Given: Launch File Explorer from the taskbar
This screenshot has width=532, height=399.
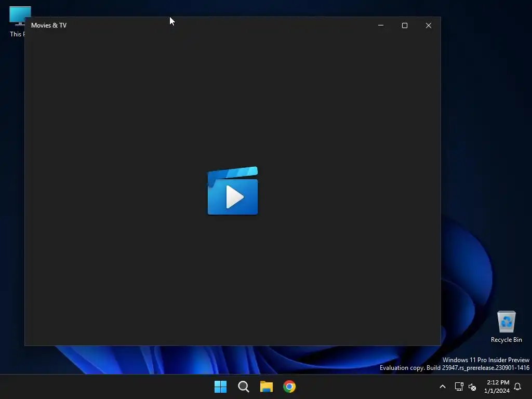Looking at the screenshot, I should click(x=267, y=387).
